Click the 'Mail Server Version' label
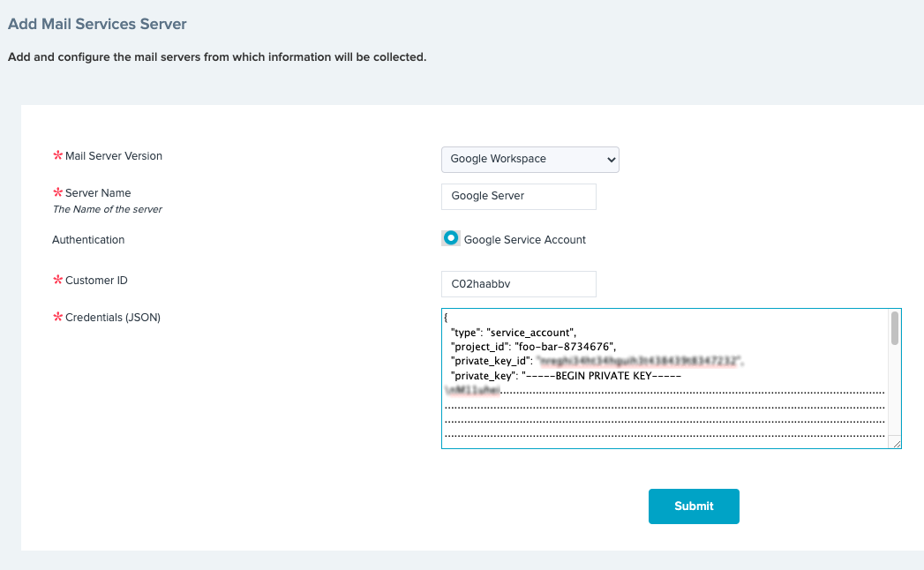This screenshot has height=570, width=924. pyautogui.click(x=114, y=156)
